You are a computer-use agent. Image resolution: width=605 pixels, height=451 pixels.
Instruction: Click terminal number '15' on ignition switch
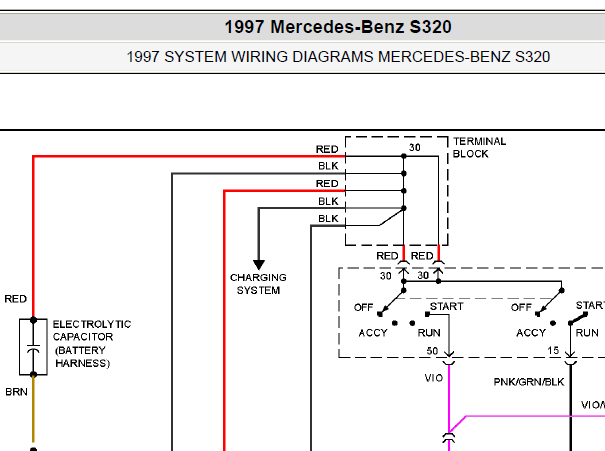click(x=553, y=350)
